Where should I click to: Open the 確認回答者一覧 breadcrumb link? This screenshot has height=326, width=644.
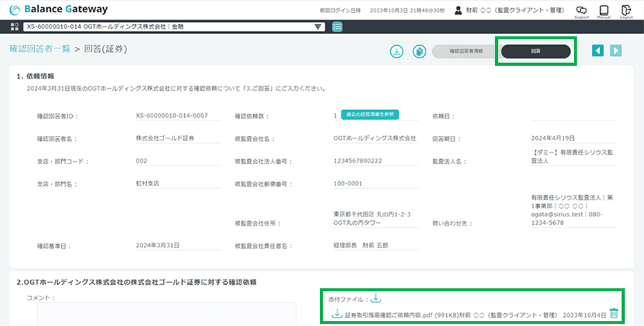point(40,48)
